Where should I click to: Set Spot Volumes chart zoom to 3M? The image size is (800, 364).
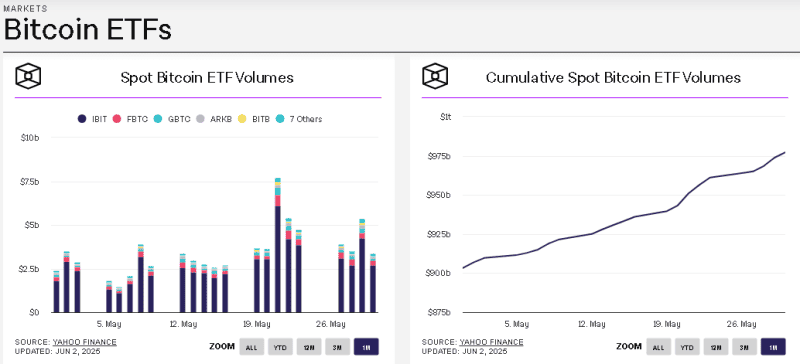338,347
